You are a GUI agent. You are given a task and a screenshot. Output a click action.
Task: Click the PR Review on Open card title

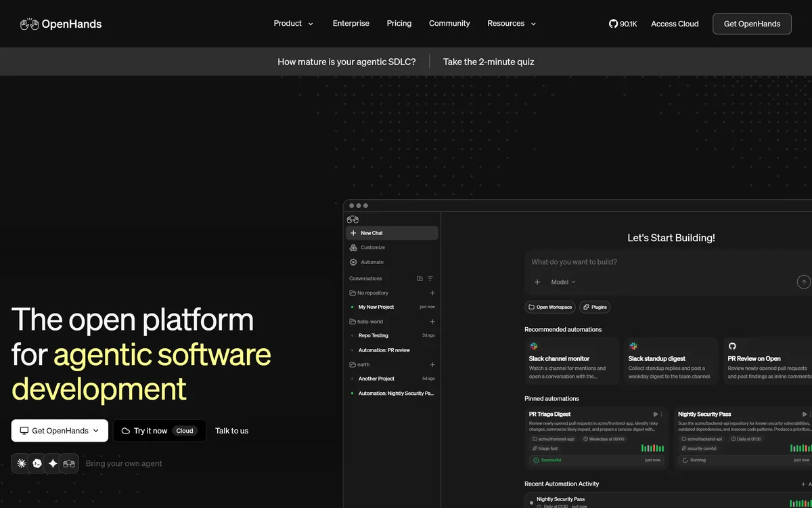[x=754, y=358]
